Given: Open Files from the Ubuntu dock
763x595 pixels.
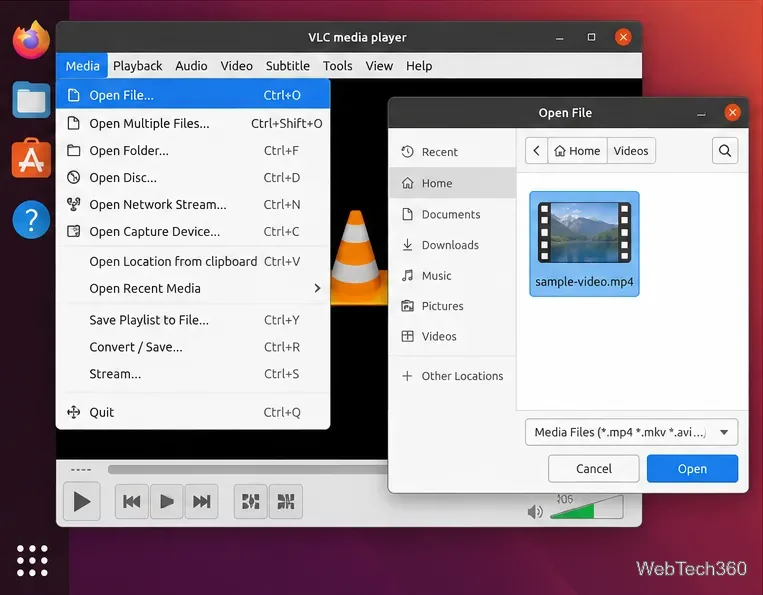Looking at the screenshot, I should click(31, 99).
